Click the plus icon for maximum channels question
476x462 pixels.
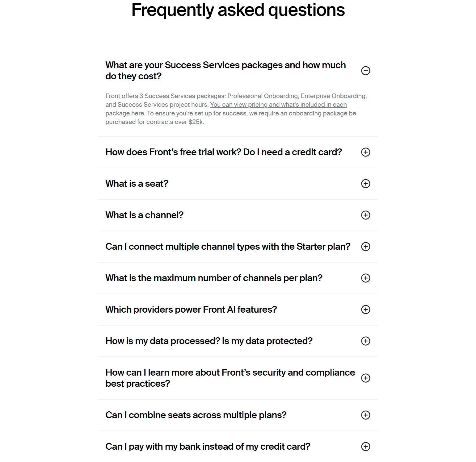pyautogui.click(x=366, y=278)
